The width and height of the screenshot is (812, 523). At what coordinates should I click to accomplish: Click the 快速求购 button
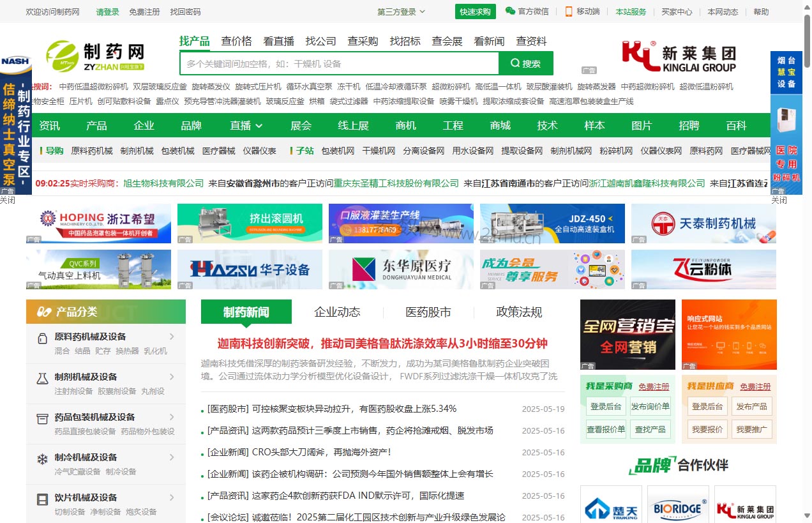[x=475, y=11]
